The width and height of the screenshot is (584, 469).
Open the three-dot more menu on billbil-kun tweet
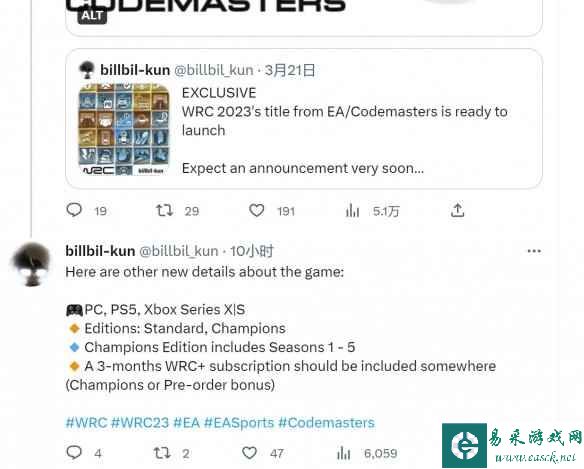pos(534,251)
